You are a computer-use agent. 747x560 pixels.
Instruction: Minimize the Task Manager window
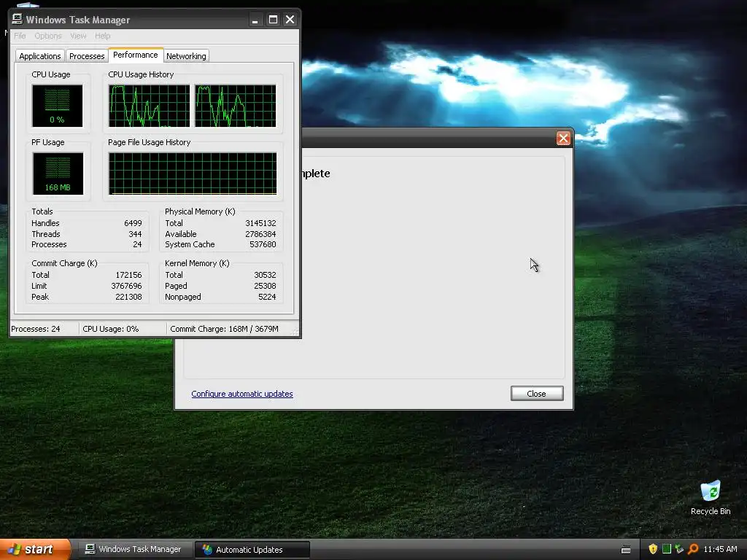(x=255, y=20)
